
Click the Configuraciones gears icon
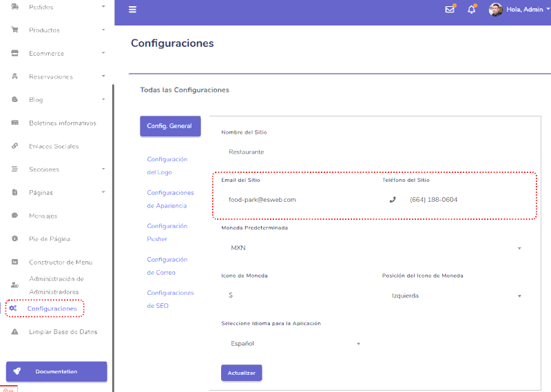(x=13, y=309)
